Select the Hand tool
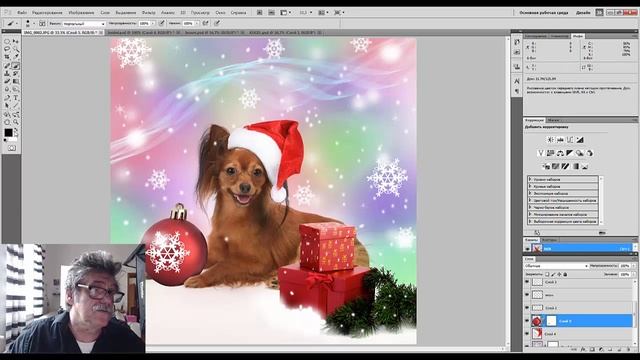This screenshot has width=640, height=360. coord(7,122)
